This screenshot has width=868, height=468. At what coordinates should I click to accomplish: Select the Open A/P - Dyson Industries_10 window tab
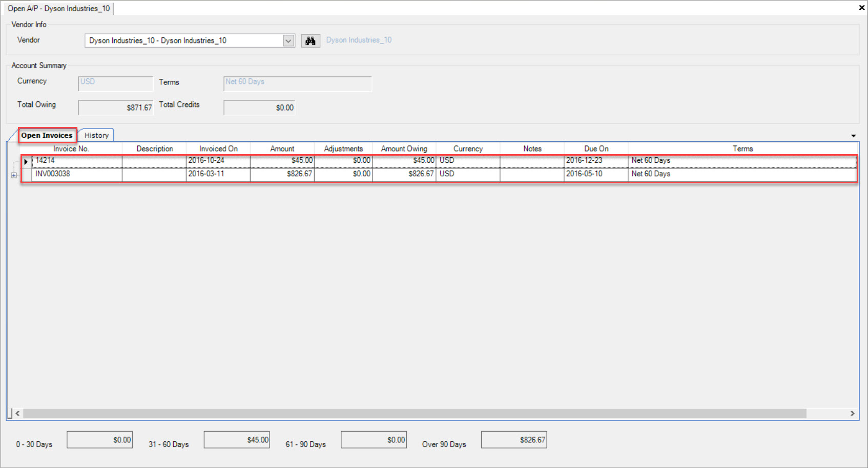point(58,9)
